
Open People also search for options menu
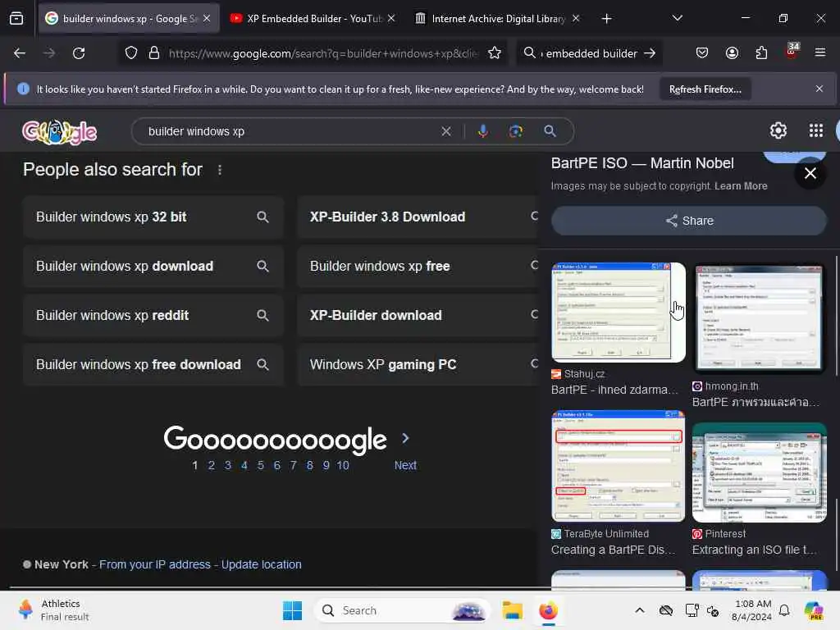point(220,170)
